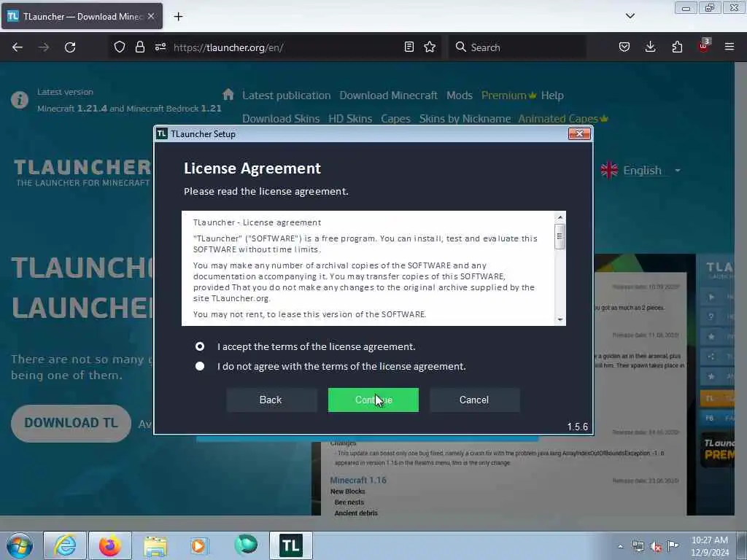Click the site security padlock icon
747x560 pixels.
tap(139, 47)
